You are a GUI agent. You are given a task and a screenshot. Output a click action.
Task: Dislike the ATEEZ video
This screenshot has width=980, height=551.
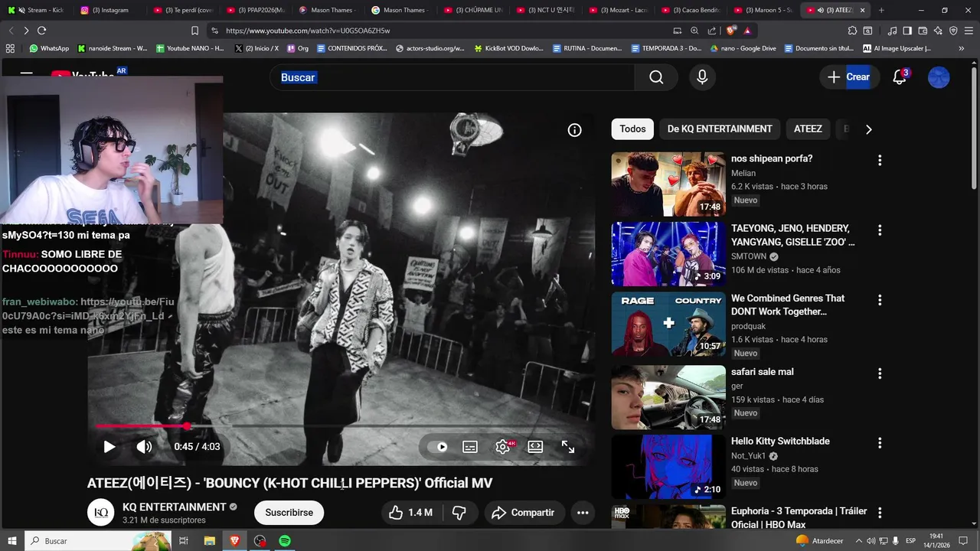click(x=459, y=513)
